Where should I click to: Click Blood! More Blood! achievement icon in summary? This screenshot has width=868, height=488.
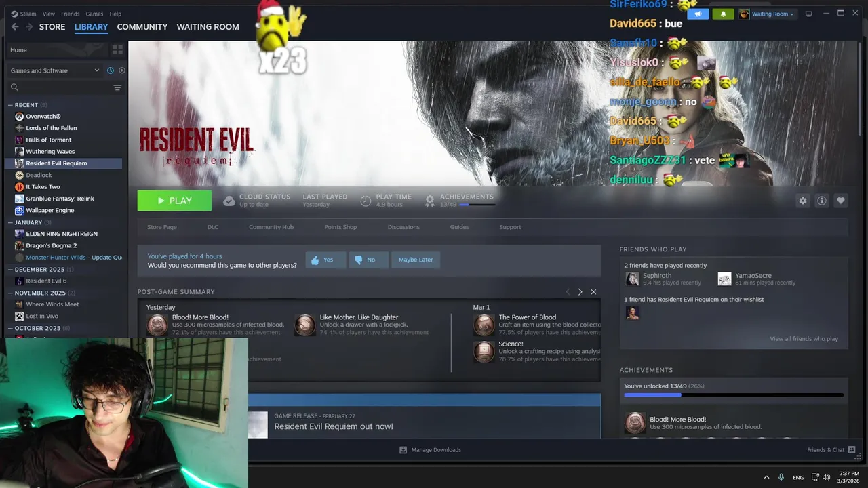tap(157, 325)
